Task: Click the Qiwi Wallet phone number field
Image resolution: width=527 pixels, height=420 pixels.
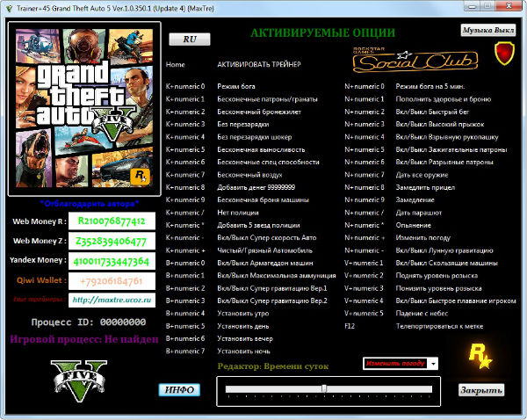Action: (112, 281)
